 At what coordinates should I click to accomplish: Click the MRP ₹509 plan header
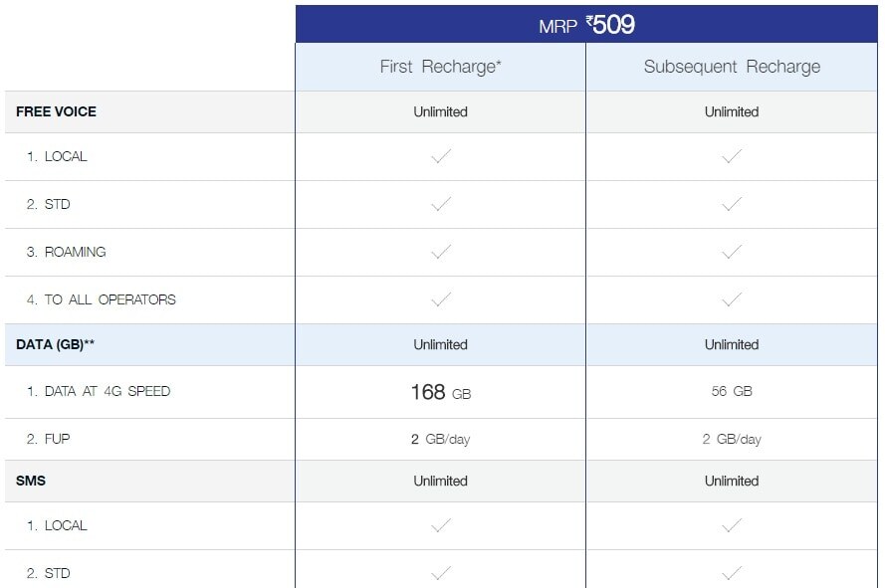[586, 24]
